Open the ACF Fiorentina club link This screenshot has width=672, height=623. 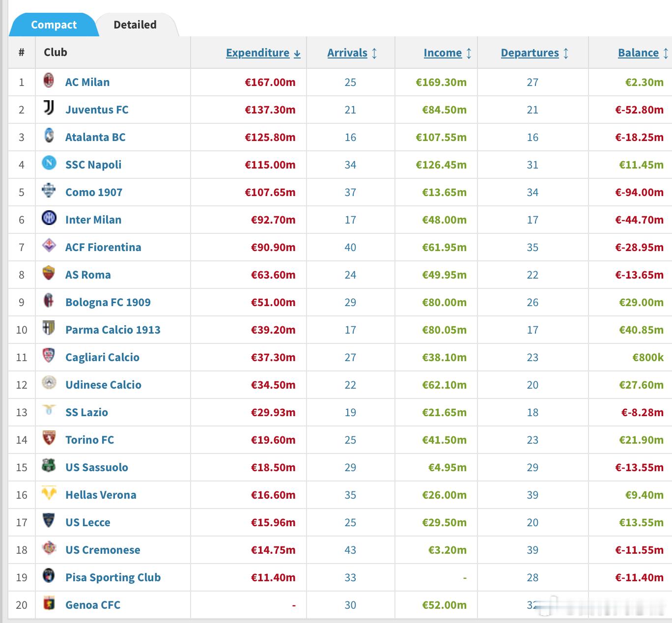pos(103,247)
